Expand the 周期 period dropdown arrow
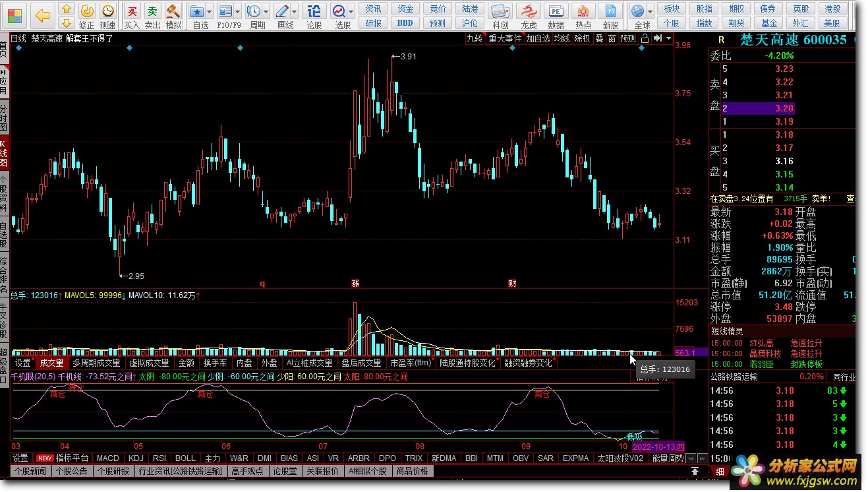Image resolution: width=868 pixels, height=492 pixels. (266, 12)
